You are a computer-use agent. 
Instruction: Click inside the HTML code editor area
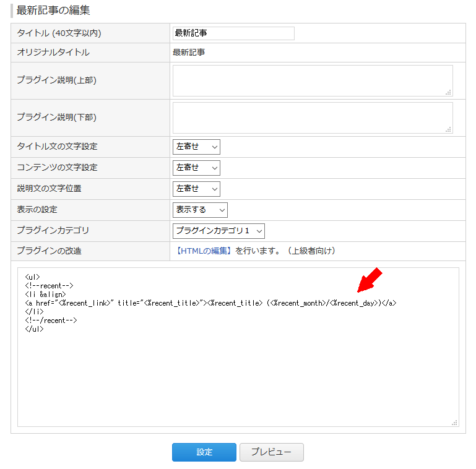click(x=238, y=347)
